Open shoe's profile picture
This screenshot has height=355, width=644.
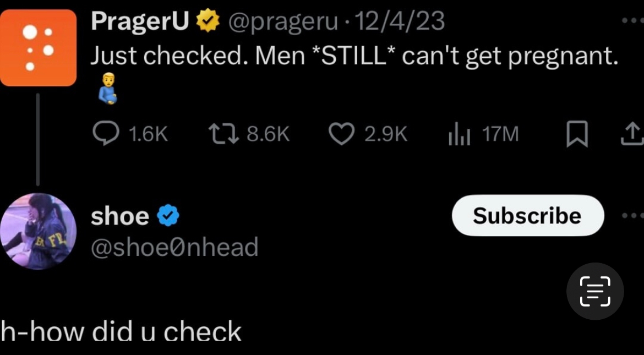pos(39,231)
